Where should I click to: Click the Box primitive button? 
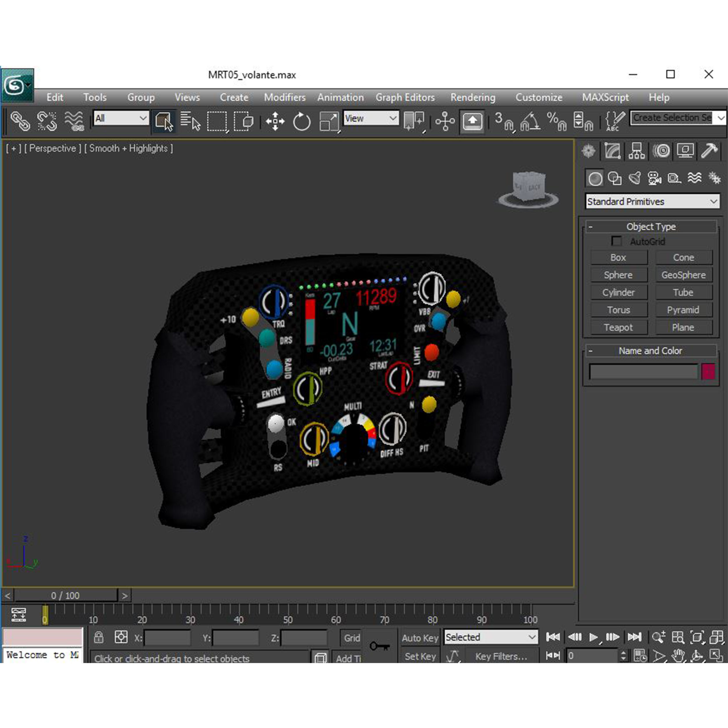tap(619, 258)
